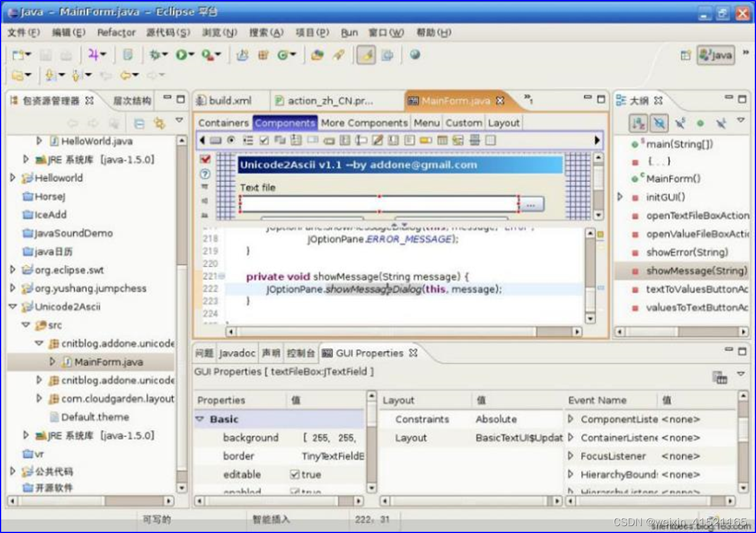The image size is (756, 533).
Task: Select the Layout palette tab
Action: click(x=504, y=123)
